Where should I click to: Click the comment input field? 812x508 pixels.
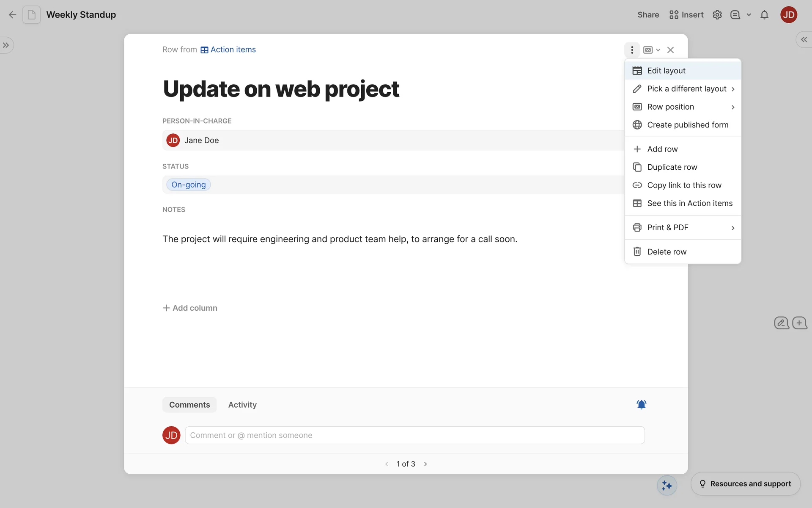414,435
